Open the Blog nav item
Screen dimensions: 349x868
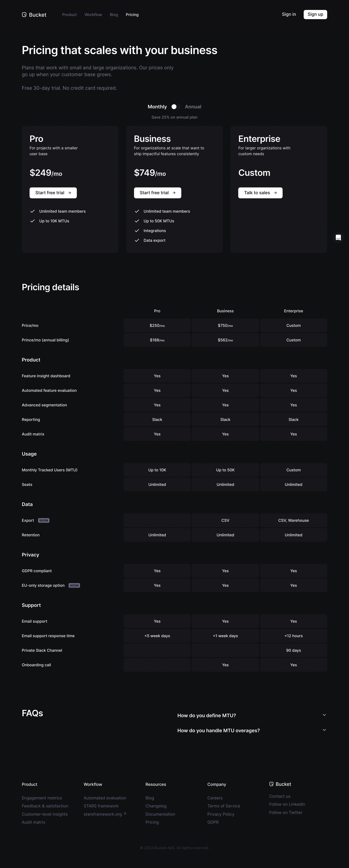[114, 15]
